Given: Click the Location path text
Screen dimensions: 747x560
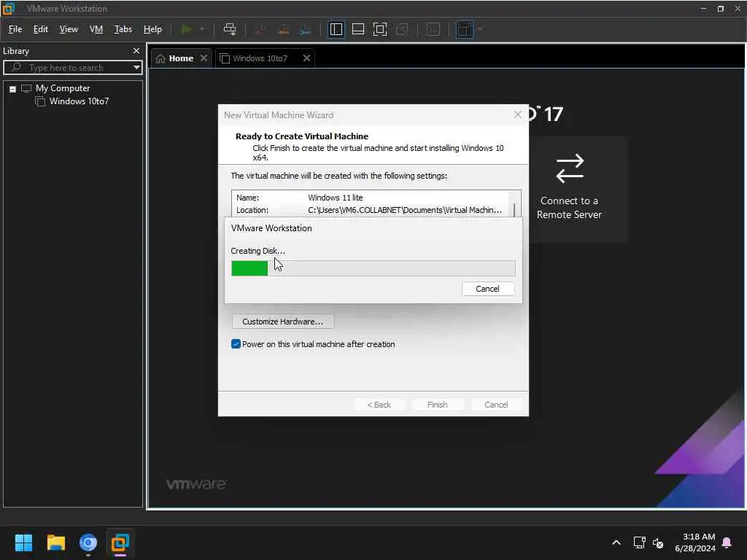Looking at the screenshot, I should [x=404, y=210].
